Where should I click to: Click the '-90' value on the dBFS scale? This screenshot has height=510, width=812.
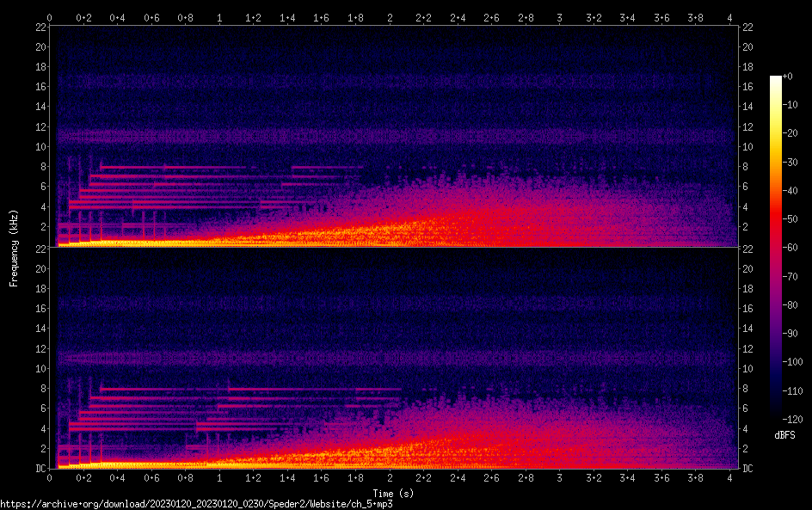click(793, 335)
